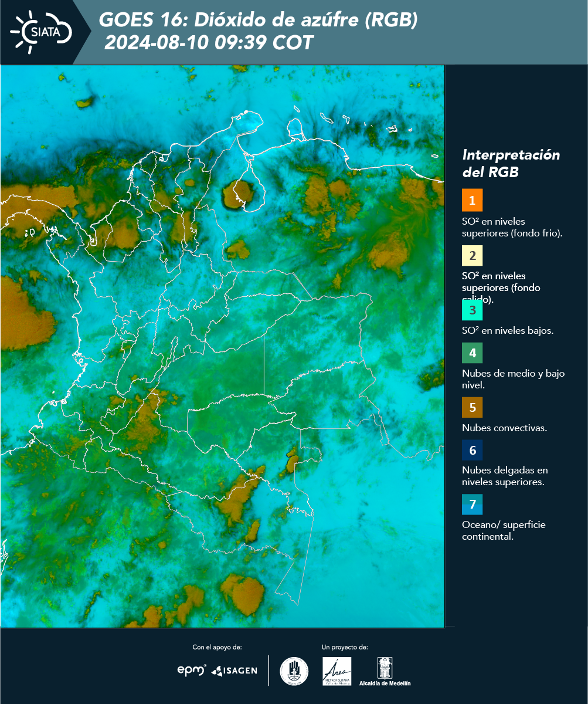Image resolution: width=588 pixels, height=704 pixels.
Task: Select the orange swatch numbered 1
Action: 472,200
